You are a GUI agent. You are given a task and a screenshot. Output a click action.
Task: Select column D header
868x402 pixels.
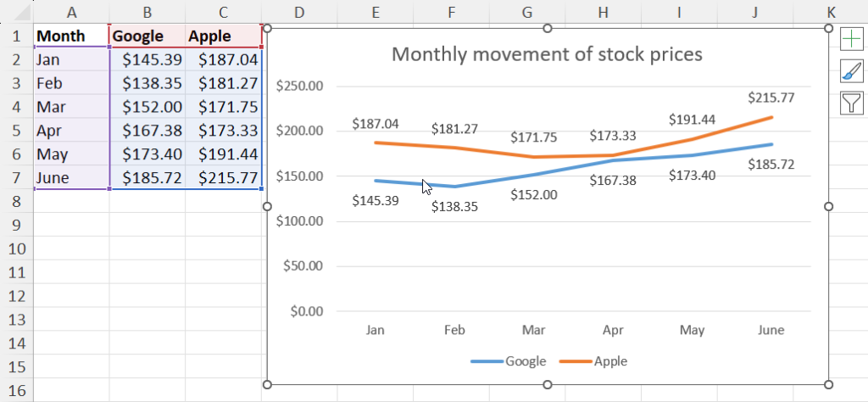pos(299,12)
